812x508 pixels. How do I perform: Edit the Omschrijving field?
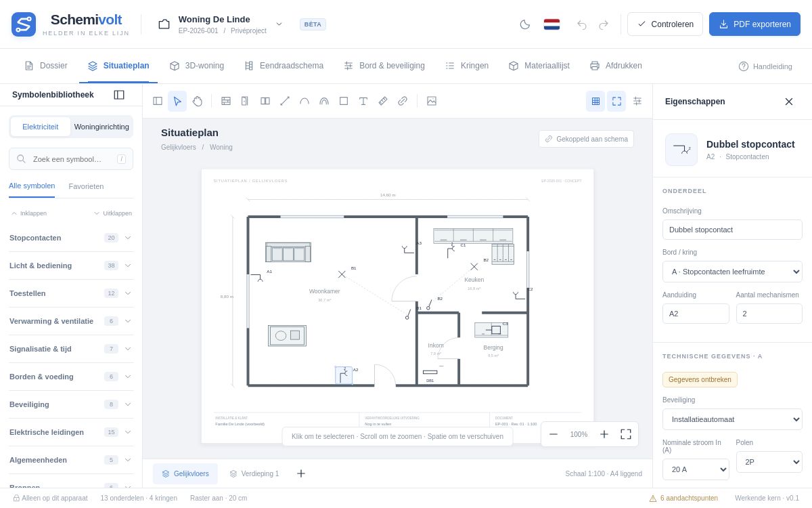click(732, 230)
